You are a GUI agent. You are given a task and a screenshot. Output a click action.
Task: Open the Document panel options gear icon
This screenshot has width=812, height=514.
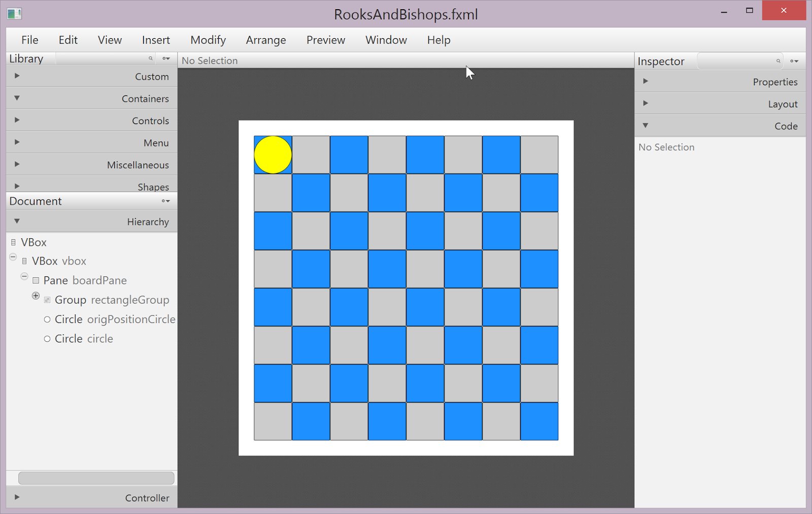[x=165, y=201]
